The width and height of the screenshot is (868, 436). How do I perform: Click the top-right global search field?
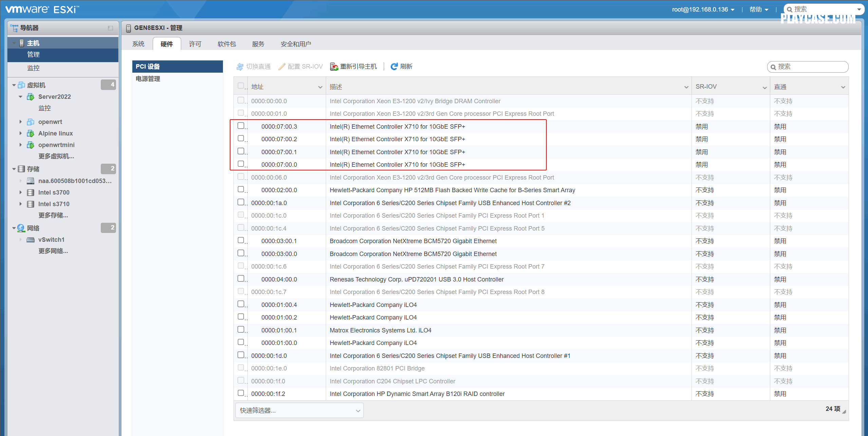click(824, 10)
